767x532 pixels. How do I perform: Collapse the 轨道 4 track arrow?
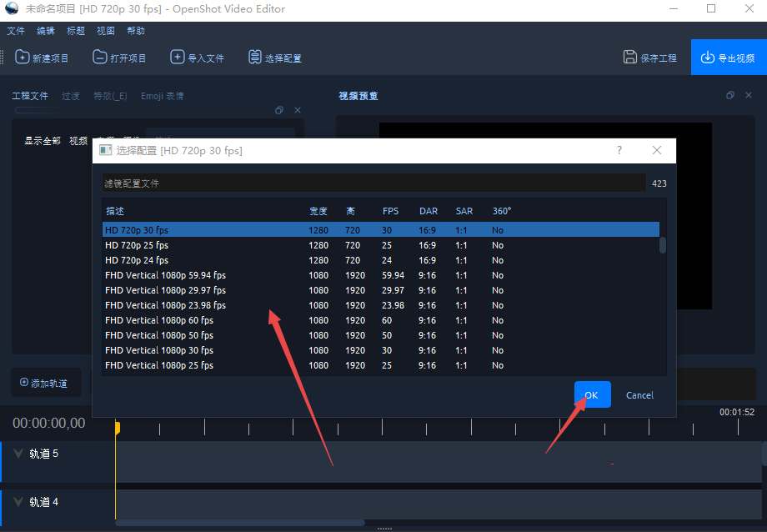[18, 503]
